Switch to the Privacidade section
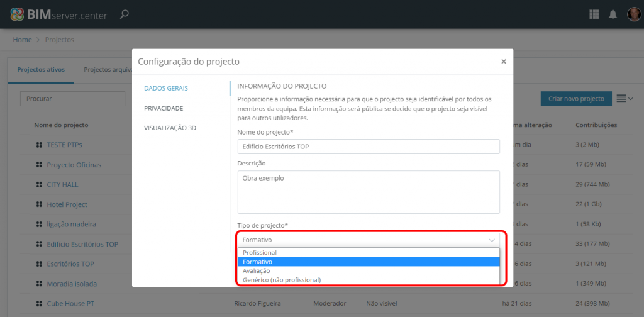 (164, 108)
